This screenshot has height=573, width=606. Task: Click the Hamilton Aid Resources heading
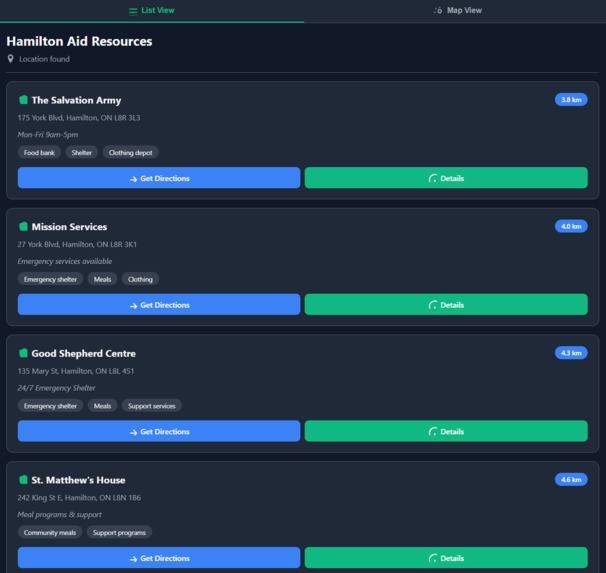point(79,41)
